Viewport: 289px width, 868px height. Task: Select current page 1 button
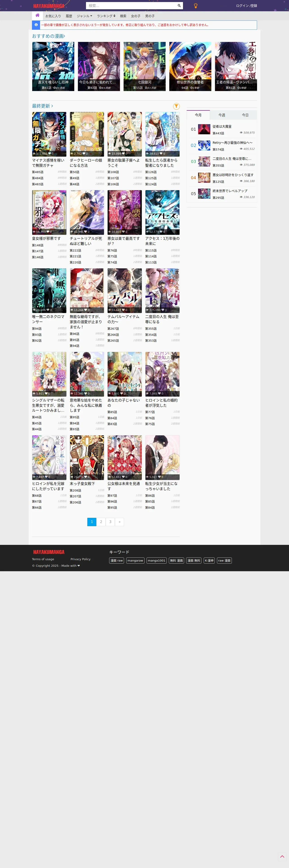click(92, 522)
